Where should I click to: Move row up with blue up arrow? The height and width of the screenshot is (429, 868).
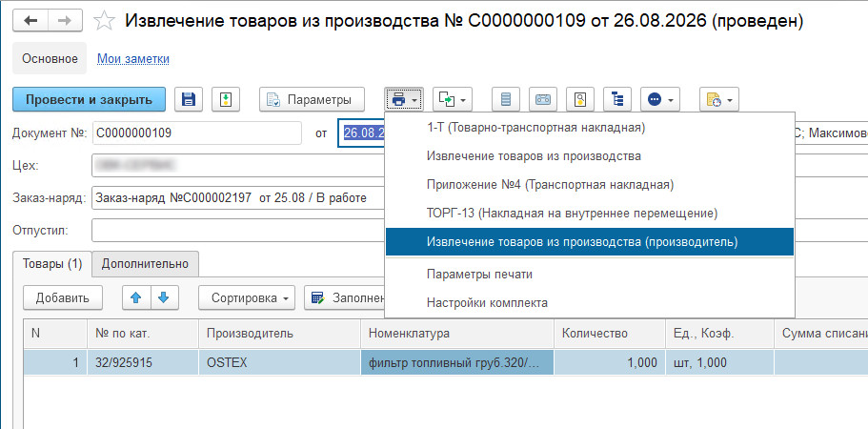point(136,297)
